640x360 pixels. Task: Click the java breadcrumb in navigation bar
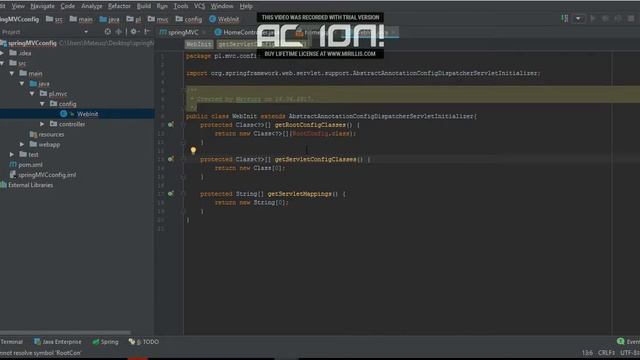(109, 19)
